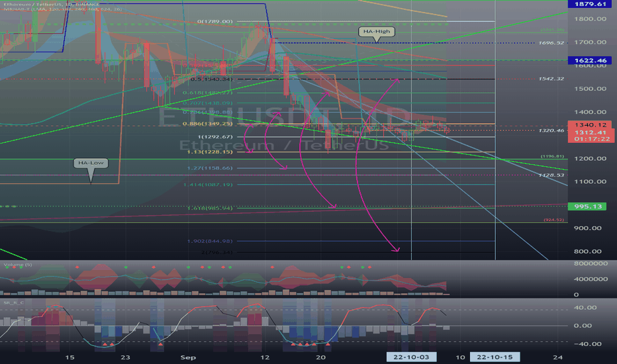The height and width of the screenshot is (364, 617).
Task: Click the 1312.41 current price label
Action: (590, 132)
